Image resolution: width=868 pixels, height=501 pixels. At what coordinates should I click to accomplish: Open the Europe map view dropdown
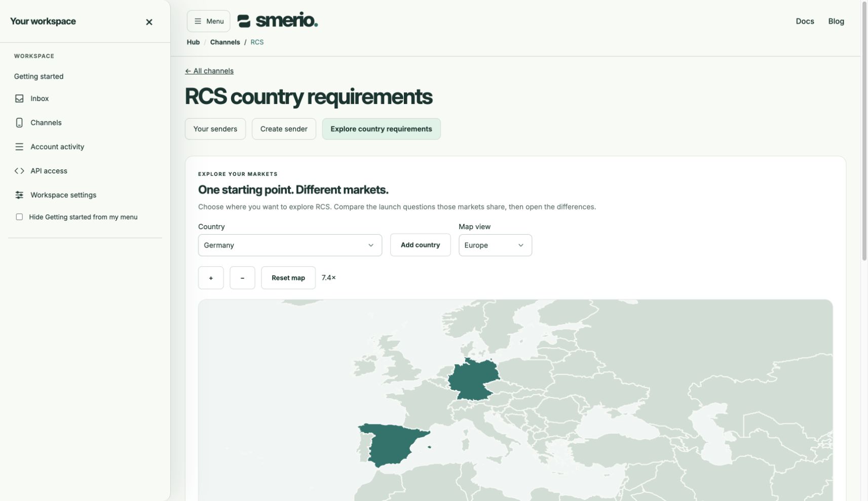pos(495,245)
